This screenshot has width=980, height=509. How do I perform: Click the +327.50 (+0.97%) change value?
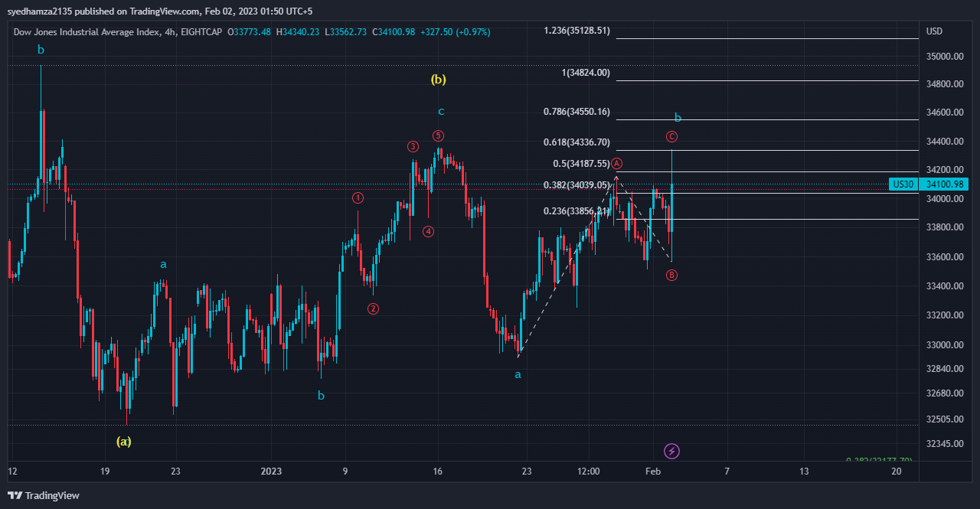tap(455, 31)
